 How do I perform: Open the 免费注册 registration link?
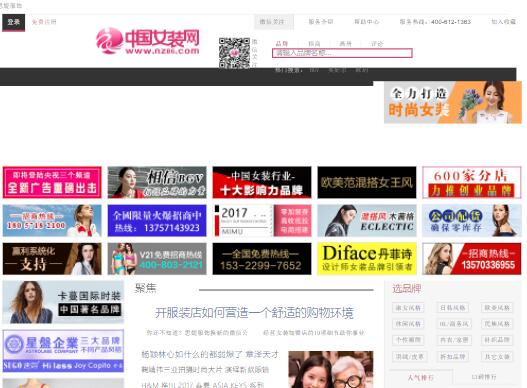coord(44,22)
